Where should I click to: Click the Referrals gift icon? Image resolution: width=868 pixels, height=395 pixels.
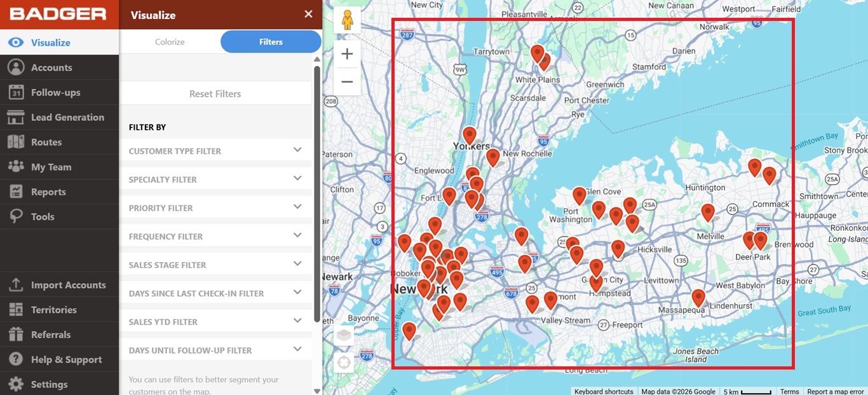16,335
